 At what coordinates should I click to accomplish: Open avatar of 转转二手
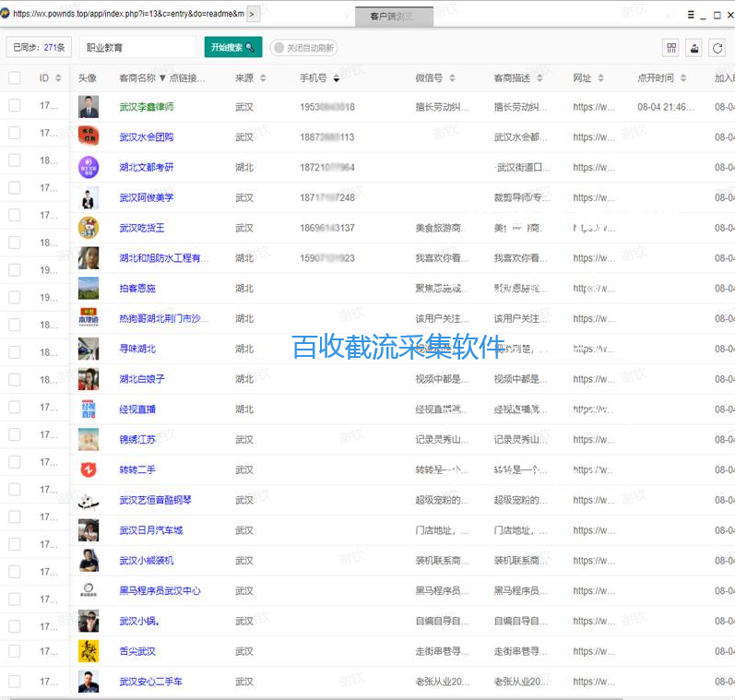(89, 469)
